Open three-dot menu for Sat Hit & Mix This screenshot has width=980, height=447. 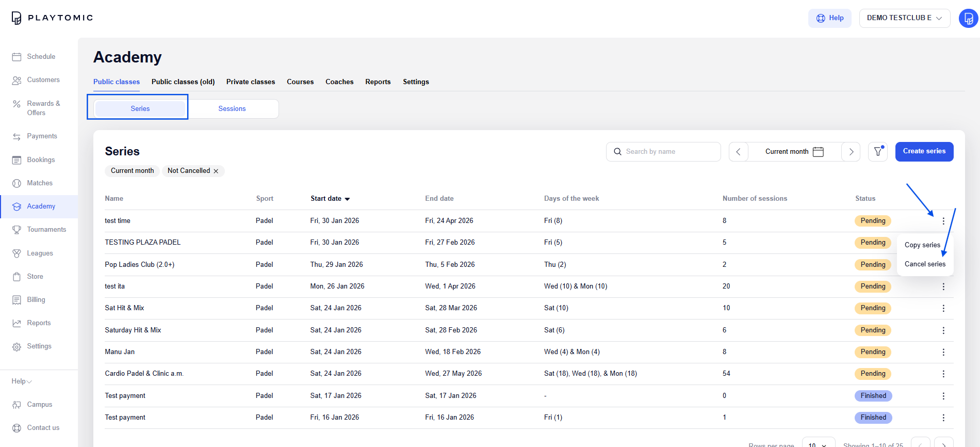pyautogui.click(x=943, y=308)
